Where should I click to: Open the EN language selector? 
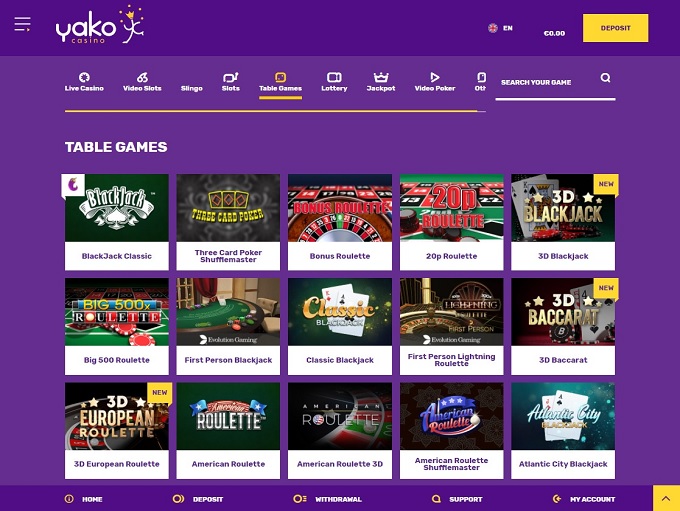500,28
